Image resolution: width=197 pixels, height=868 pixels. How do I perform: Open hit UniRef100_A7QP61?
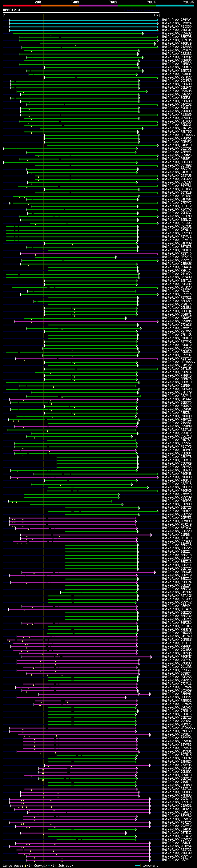pos(177,139)
